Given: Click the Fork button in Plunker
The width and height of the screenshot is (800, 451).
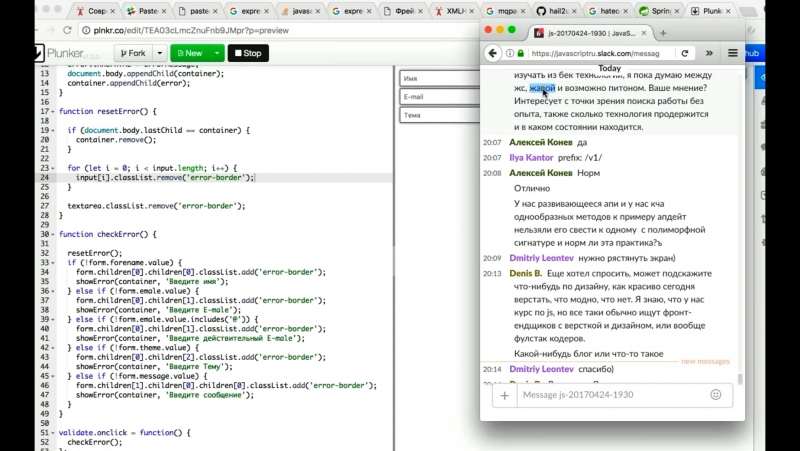Looking at the screenshot, I should (130, 53).
